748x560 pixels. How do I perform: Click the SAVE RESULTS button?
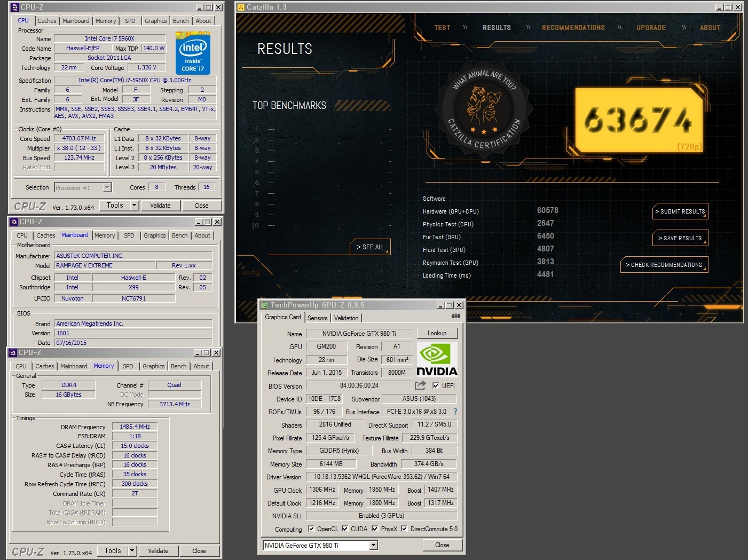coord(680,238)
